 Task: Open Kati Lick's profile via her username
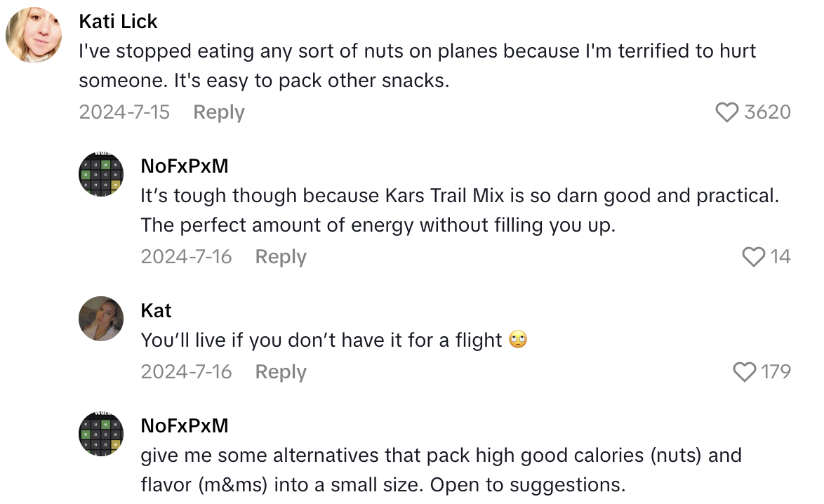118,21
